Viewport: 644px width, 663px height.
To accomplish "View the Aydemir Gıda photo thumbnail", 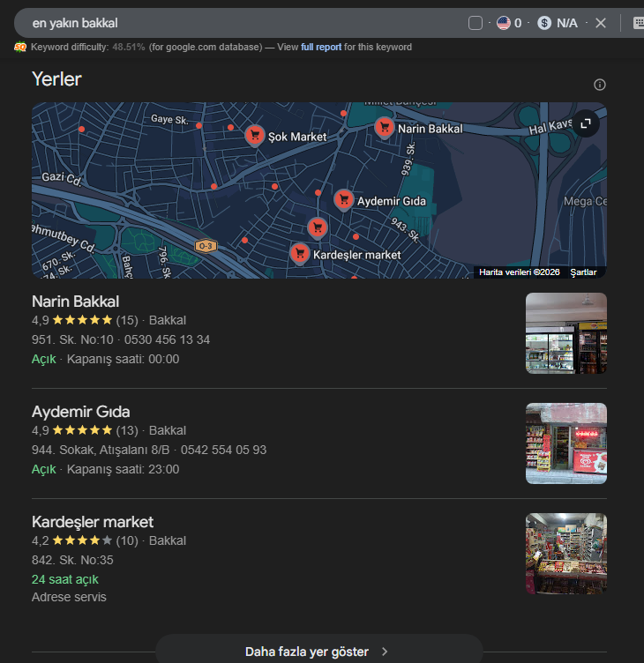I will point(566,443).
